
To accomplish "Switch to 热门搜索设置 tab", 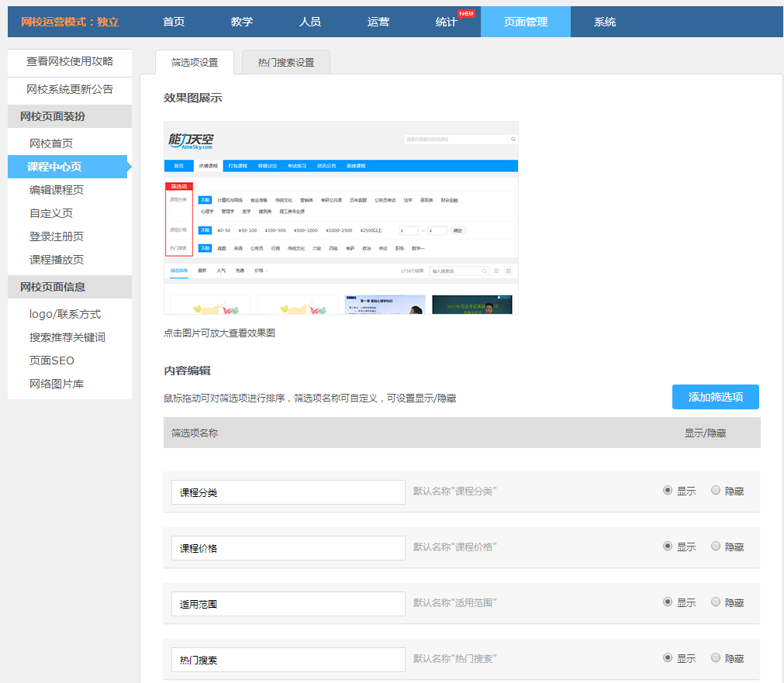I will 286,62.
